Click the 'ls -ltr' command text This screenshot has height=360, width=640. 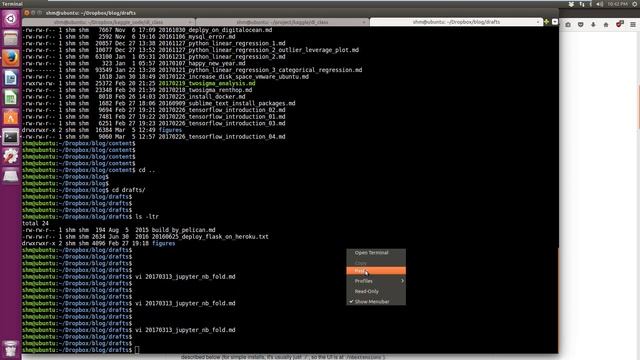coord(147,217)
